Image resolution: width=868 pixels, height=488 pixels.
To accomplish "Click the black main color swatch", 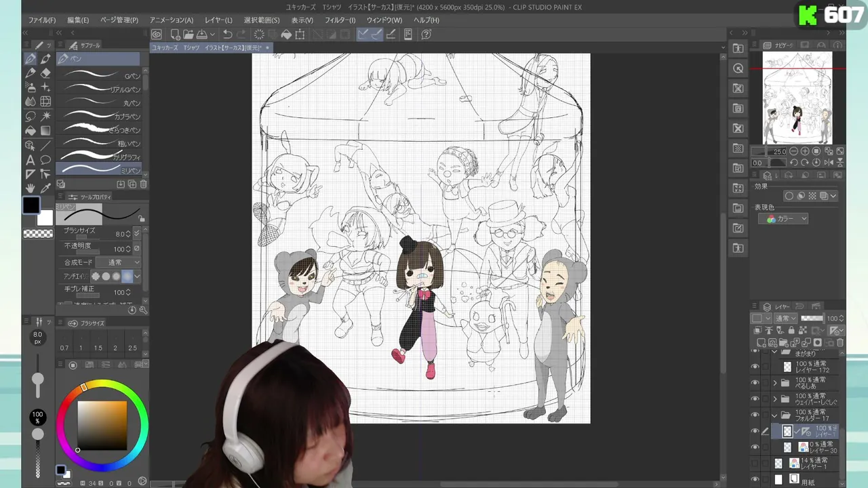I will 31,205.
